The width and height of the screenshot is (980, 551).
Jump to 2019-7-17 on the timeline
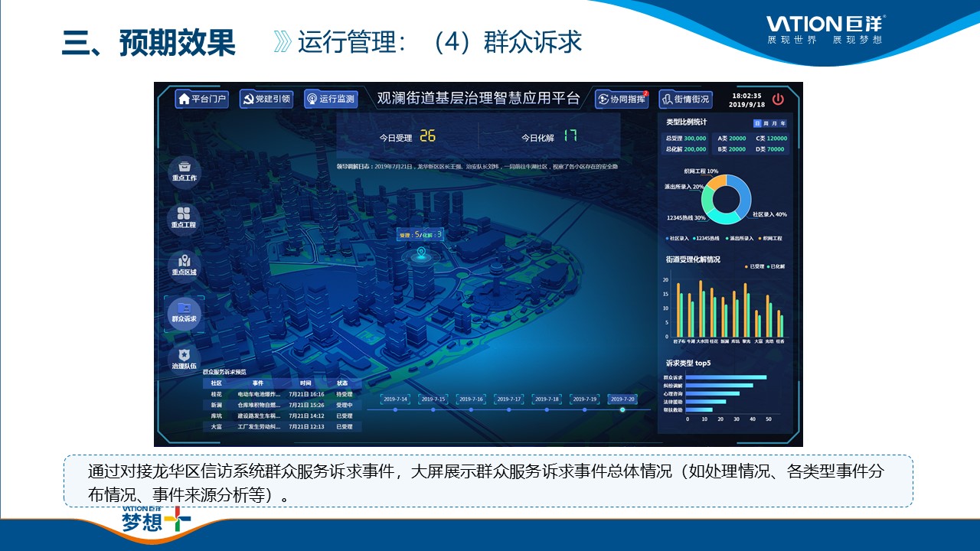click(x=508, y=399)
